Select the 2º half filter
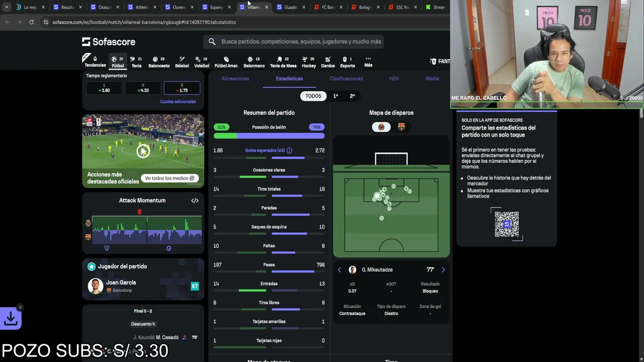644x362 pixels. 352,96
